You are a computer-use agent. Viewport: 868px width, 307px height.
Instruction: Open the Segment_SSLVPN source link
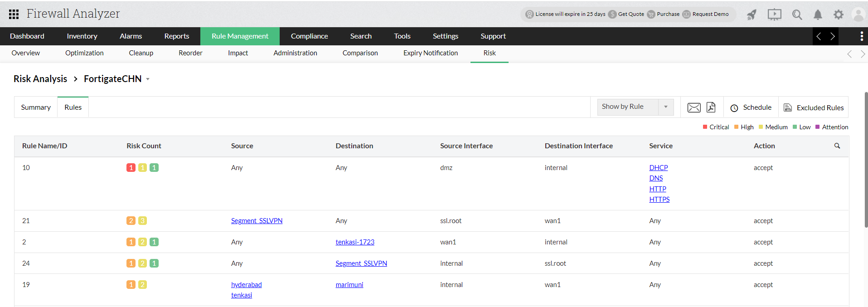click(x=257, y=221)
